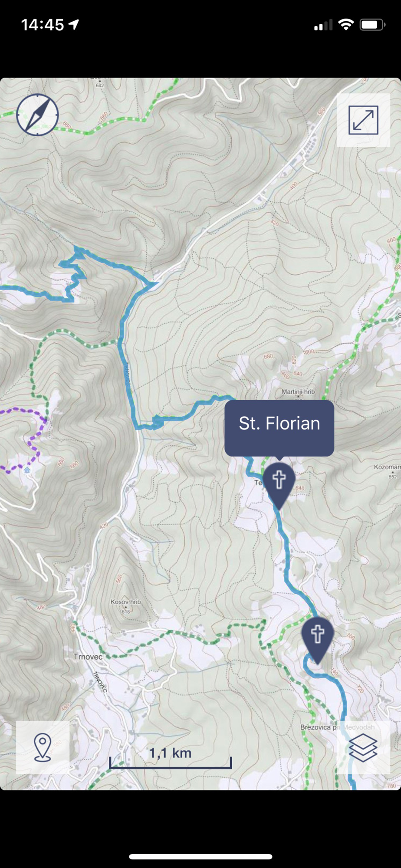Tap the Kozomarn peak label
Image resolution: width=401 pixels, height=868 pixels.
point(387,467)
